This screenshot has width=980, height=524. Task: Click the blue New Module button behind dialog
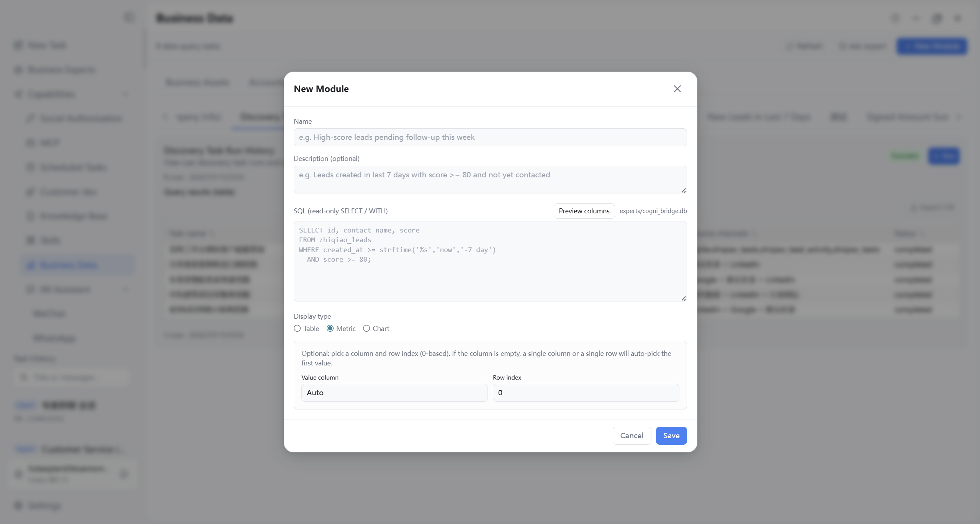931,46
